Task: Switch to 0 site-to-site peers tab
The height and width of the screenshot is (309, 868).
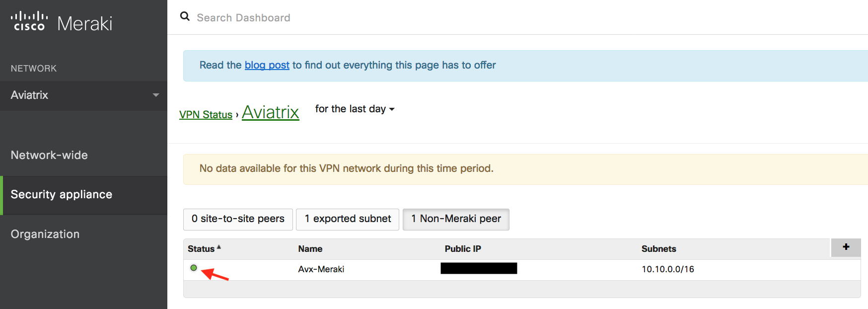Action: pyautogui.click(x=238, y=219)
